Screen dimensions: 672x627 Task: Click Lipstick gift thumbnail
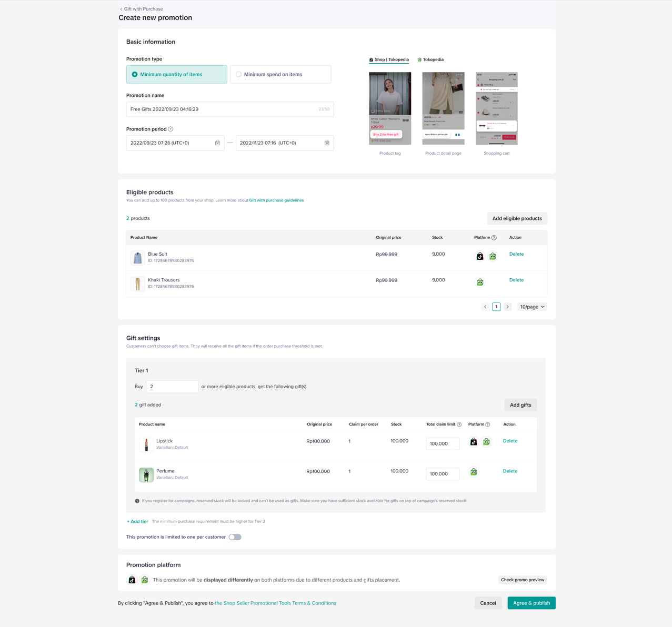tap(146, 445)
